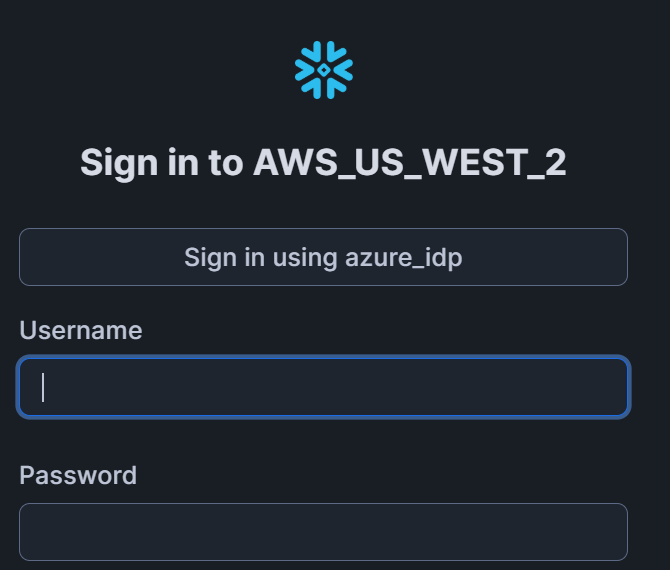This screenshot has height=570, width=670.
Task: Click the blue snowflake at the top
Action: 323,70
